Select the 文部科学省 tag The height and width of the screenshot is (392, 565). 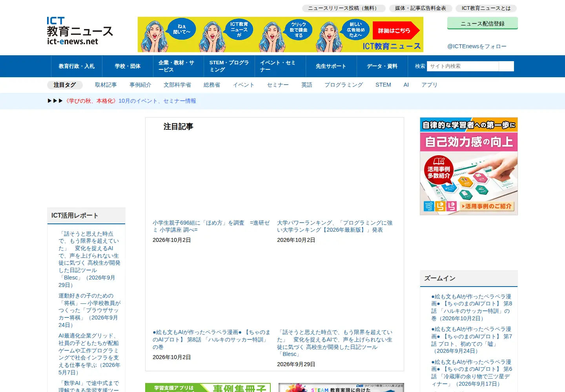[177, 85]
